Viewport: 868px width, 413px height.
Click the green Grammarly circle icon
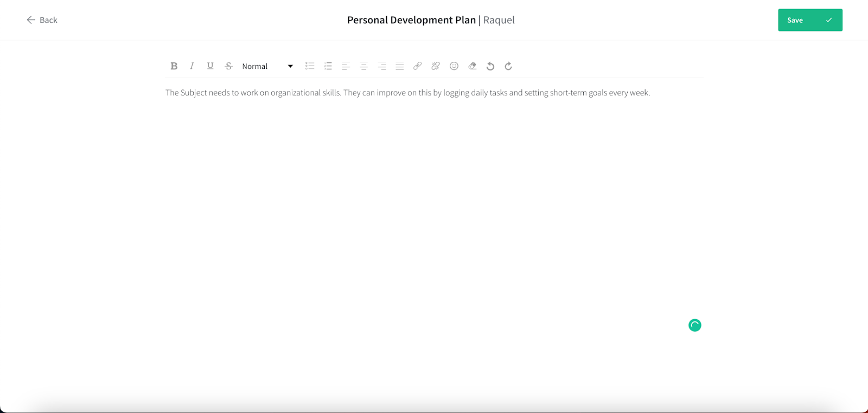point(695,325)
